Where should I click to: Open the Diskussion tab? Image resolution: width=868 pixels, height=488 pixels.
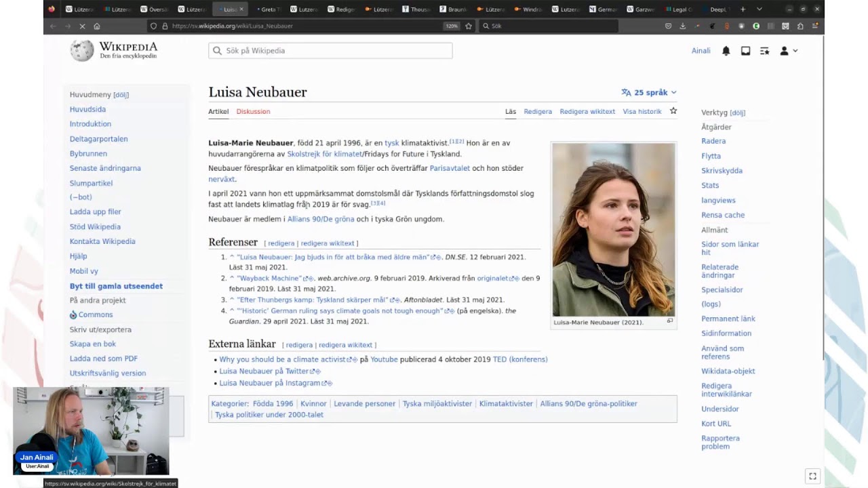[x=253, y=111]
